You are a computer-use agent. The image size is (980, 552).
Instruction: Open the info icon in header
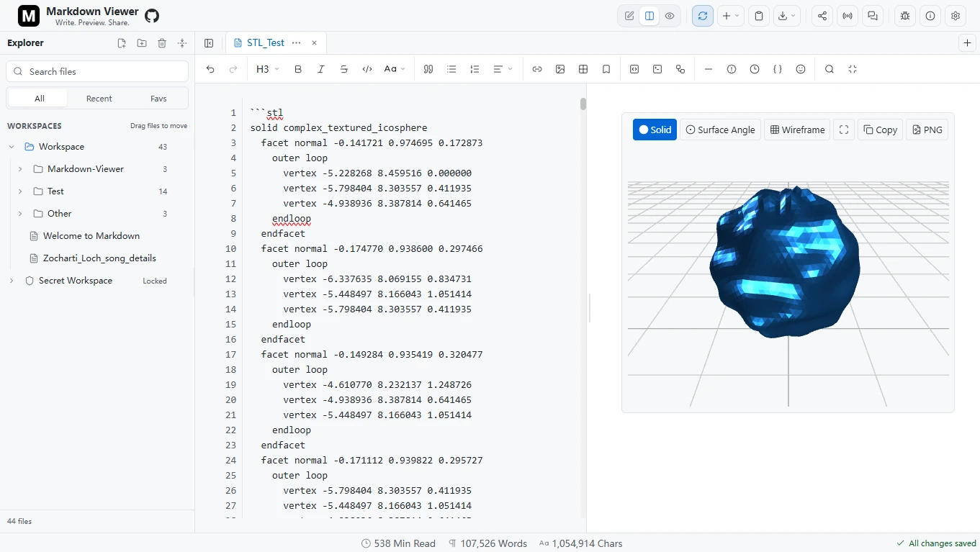pos(930,16)
